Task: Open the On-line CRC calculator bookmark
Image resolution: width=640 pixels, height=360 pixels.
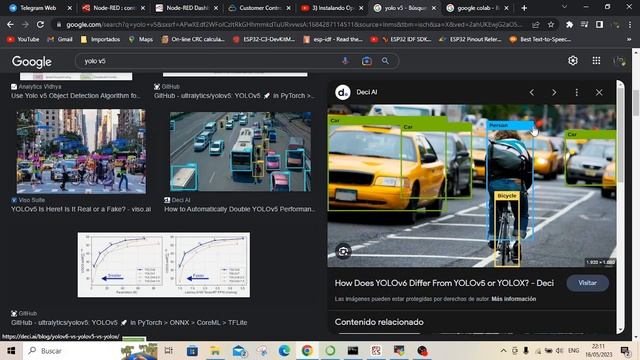Action: click(x=193, y=40)
